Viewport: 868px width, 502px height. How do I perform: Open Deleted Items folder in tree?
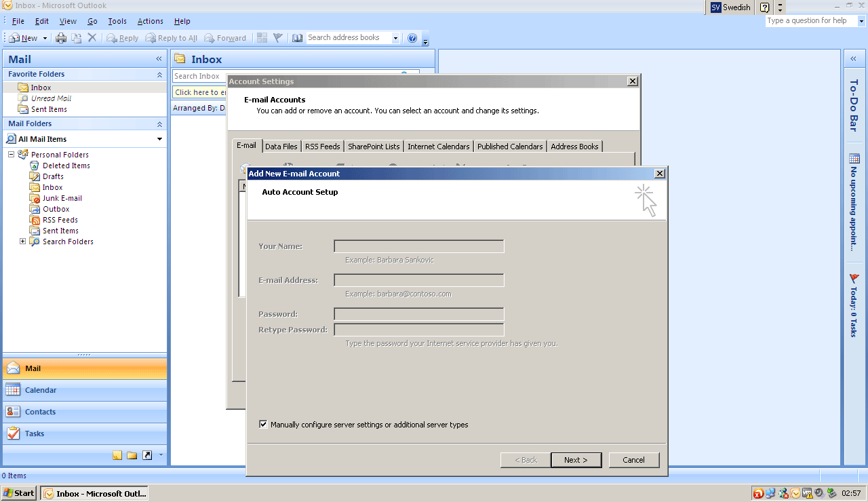[x=66, y=166]
